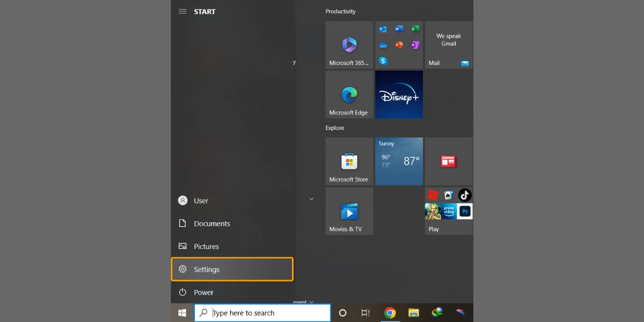Launch Microsoft Edge from its tile
644x322 pixels.
click(x=349, y=94)
